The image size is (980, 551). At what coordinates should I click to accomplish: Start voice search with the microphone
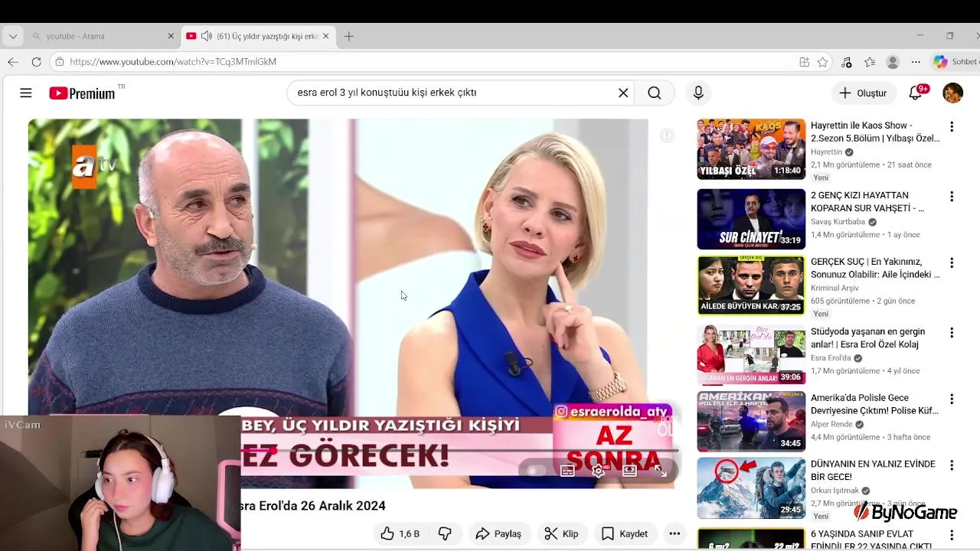[x=698, y=93]
